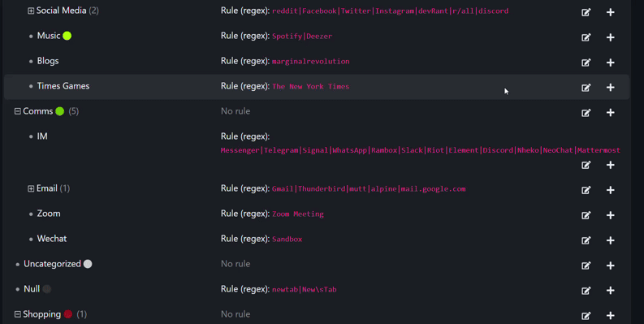Add subcategory under Times Games
The image size is (644, 324).
[611, 88]
